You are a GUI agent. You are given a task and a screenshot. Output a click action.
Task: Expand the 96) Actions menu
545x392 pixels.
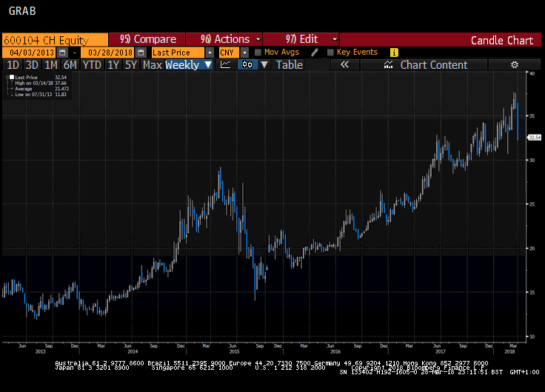(224, 39)
